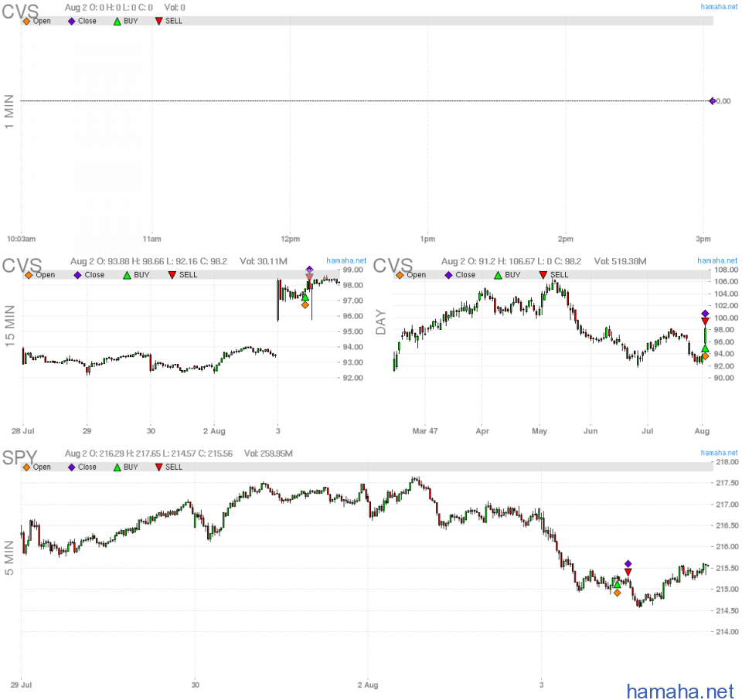Screen dimensions: 742x700
Task: Click the green BUY legend triangle in CVS 1 MIN chart
Action: coord(117,22)
